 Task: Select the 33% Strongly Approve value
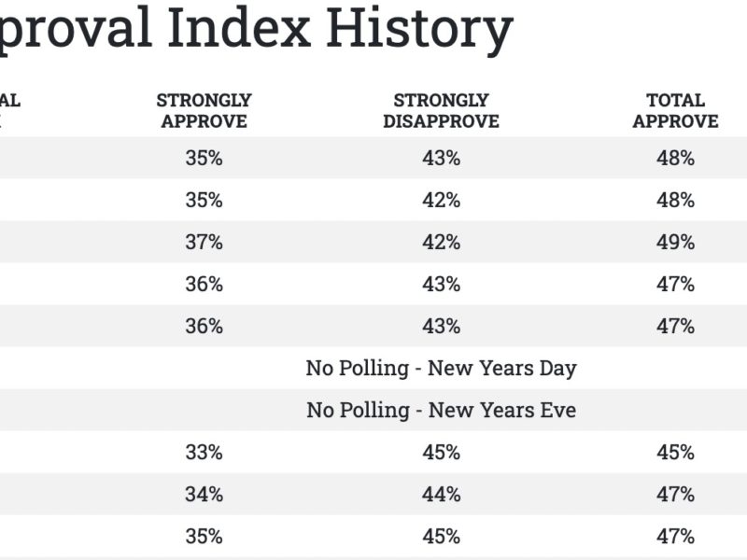pyautogui.click(x=204, y=452)
